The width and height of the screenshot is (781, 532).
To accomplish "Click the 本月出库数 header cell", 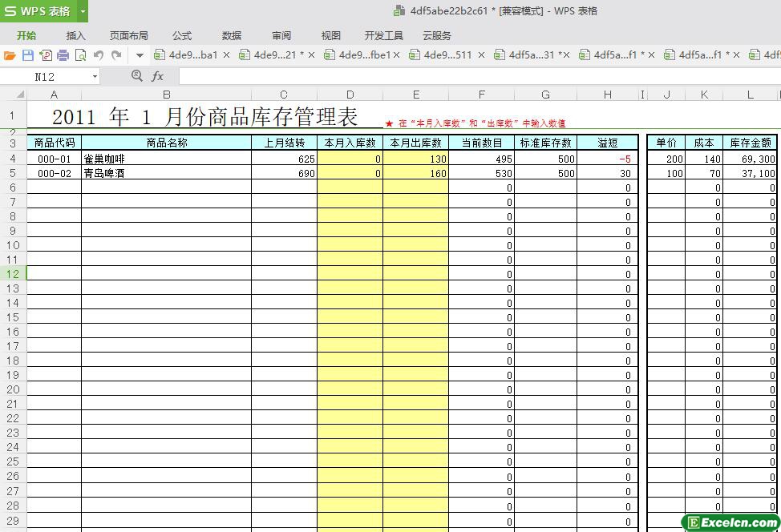I will coord(416,143).
